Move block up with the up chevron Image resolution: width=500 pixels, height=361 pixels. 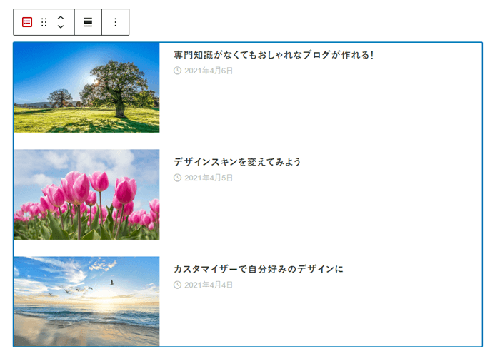click(x=61, y=18)
